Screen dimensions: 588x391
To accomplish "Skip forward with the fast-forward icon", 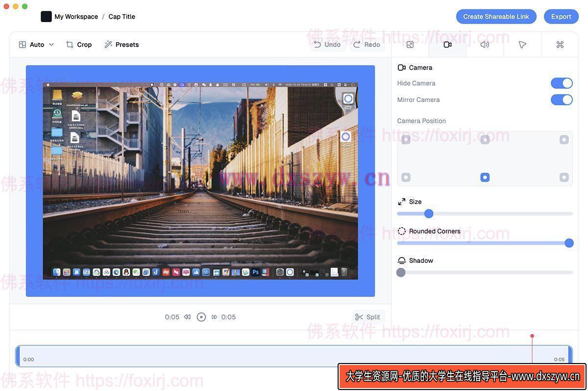I will pos(214,317).
